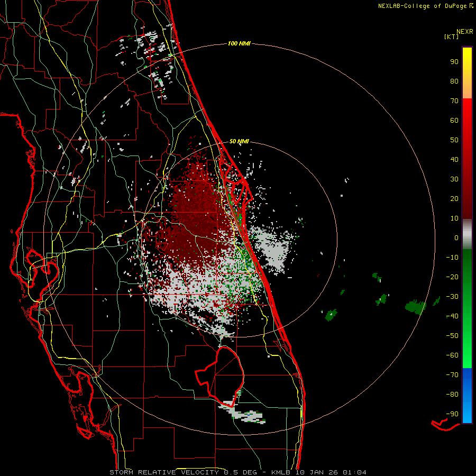Click the 50 NMI range ring label
Viewport: 476px width, 476px height.
point(239,141)
